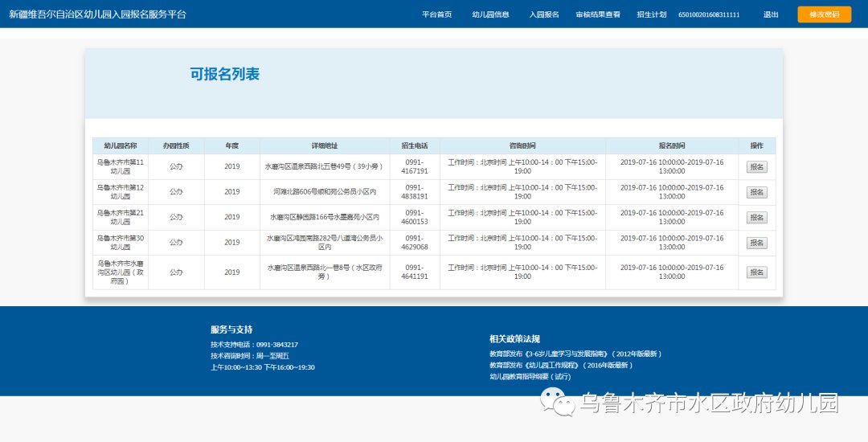Open 审核结果查看 page
Viewport: 868px width, 442px height.
(x=597, y=14)
